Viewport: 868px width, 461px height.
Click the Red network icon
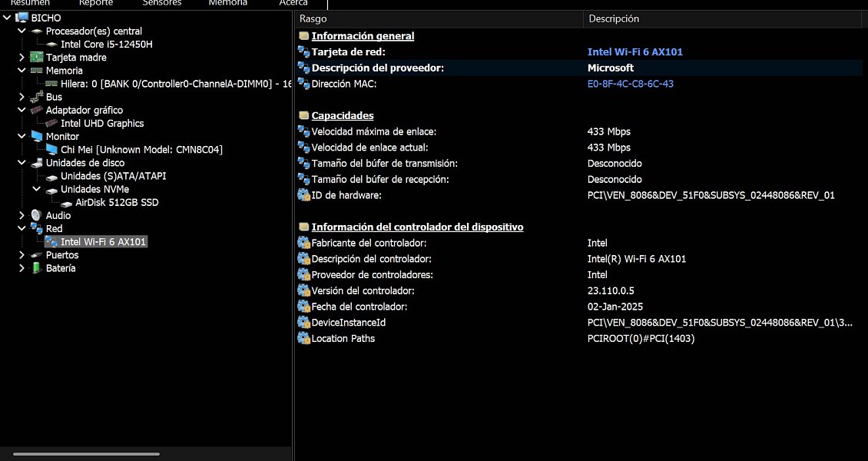[x=37, y=228]
